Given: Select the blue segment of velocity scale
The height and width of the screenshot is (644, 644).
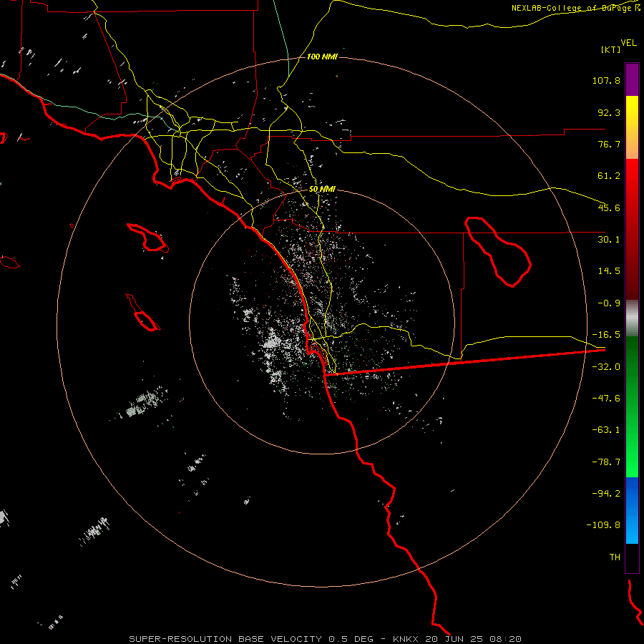Looking at the screenshot, I should pos(632,510).
